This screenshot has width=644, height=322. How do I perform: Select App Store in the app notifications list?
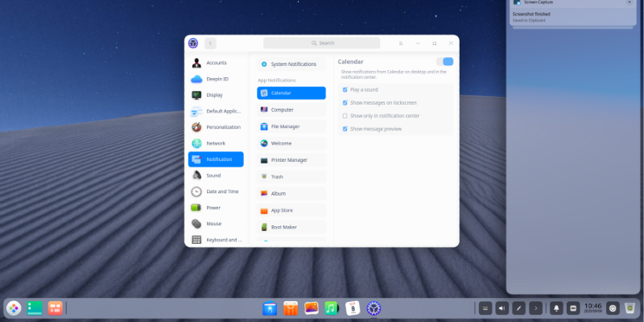282,210
